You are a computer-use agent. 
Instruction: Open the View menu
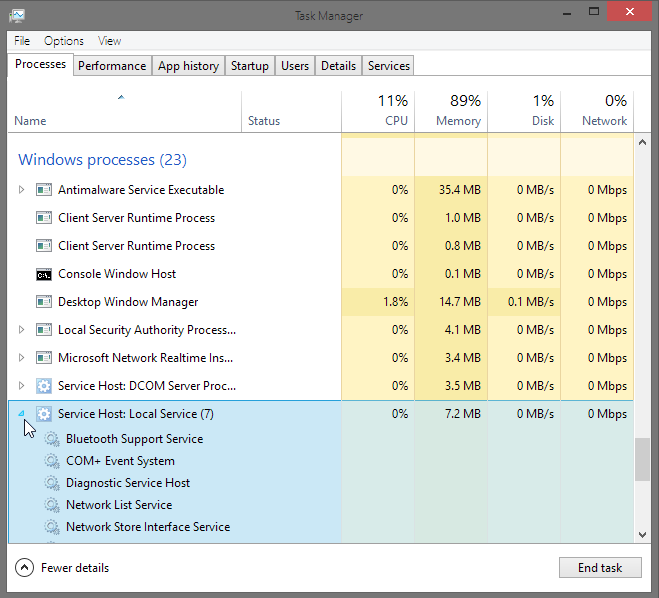(109, 41)
